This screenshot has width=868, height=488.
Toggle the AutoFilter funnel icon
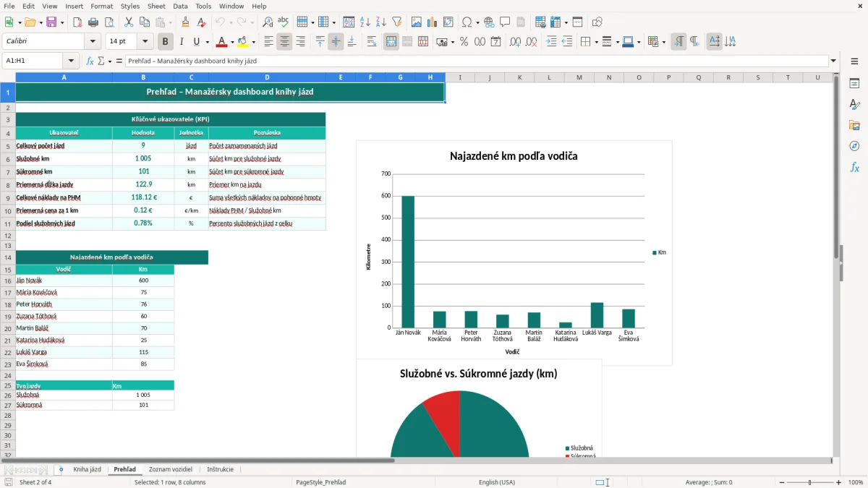point(397,22)
